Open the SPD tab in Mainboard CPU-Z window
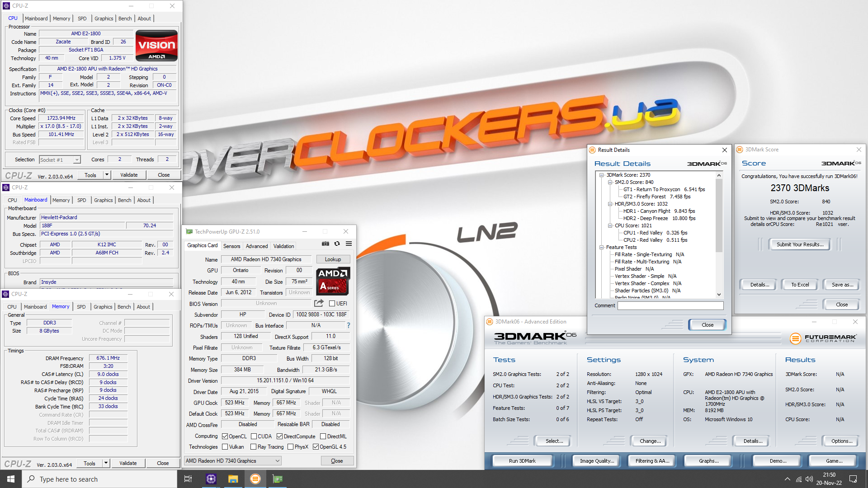The image size is (868, 488). pyautogui.click(x=81, y=200)
